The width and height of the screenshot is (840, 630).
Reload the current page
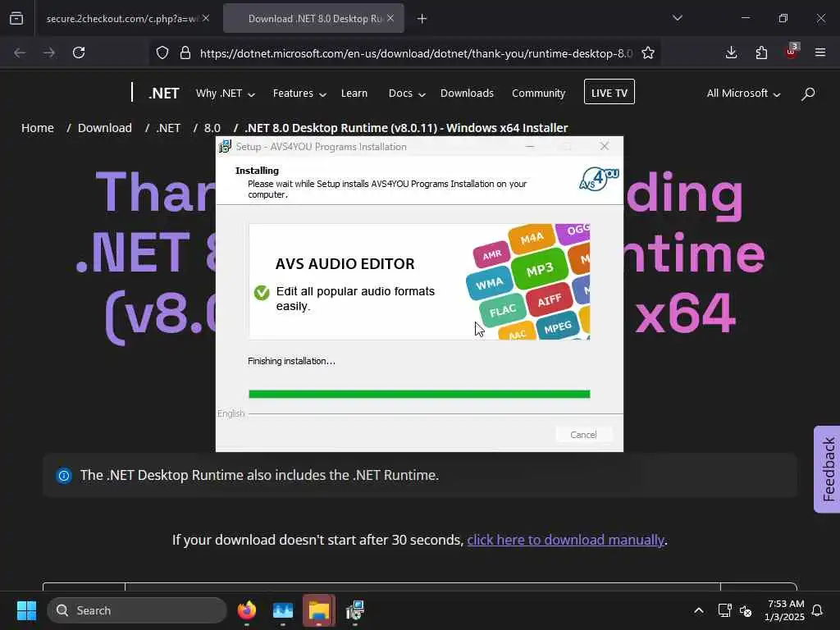point(79,52)
